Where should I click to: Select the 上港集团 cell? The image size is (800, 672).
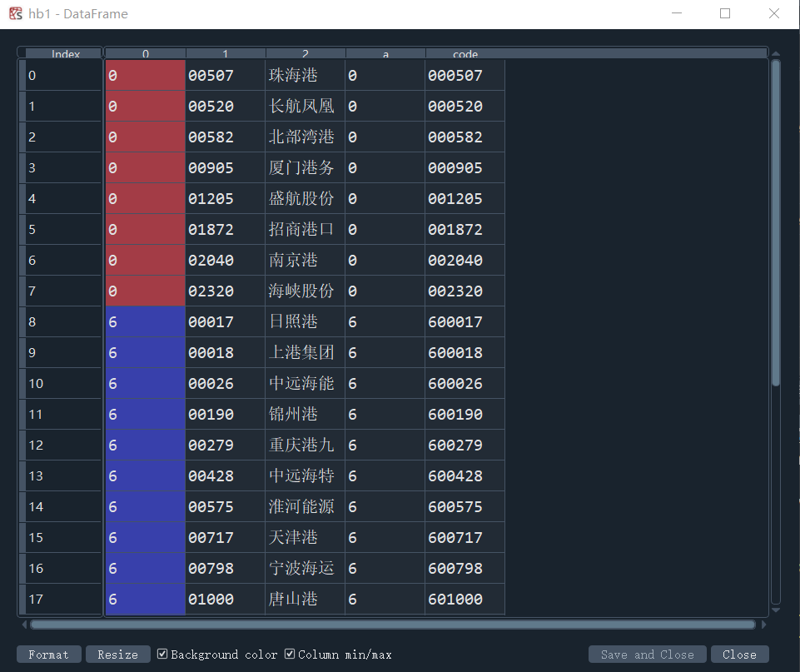pos(306,352)
